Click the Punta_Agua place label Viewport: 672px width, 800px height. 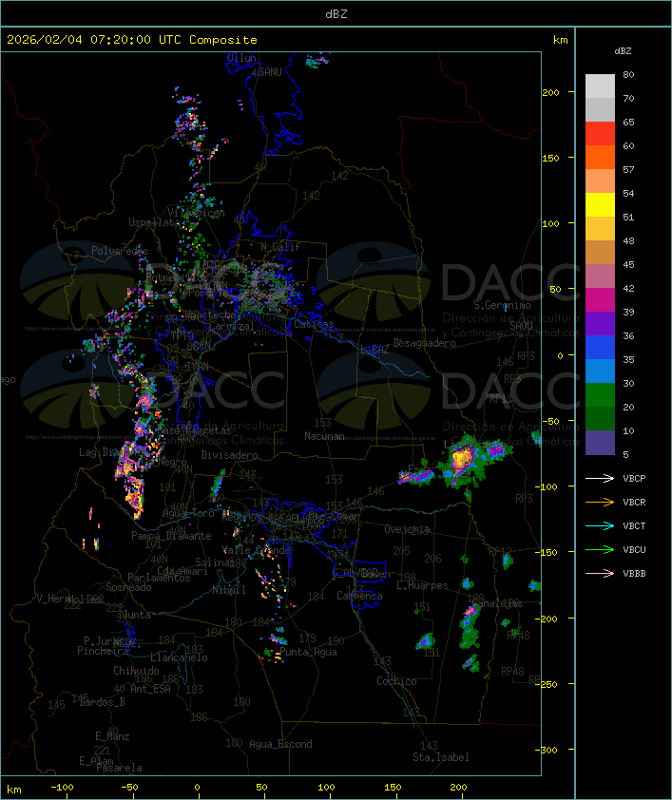[x=308, y=652]
